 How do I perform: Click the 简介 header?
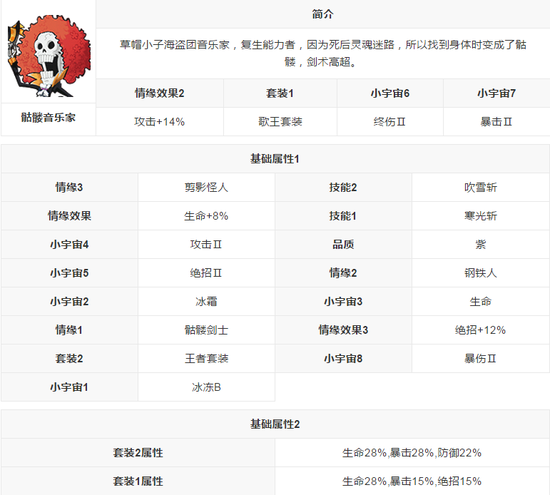tap(323, 14)
